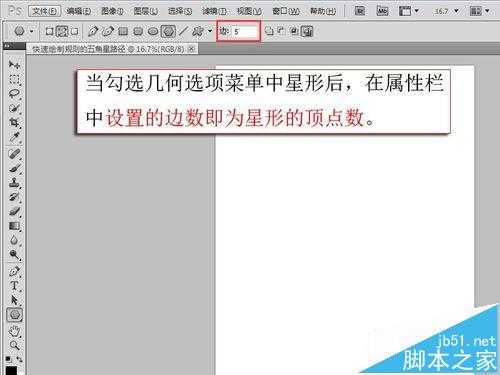
Task: Enable Add to Path Area mode
Action: 269,31
